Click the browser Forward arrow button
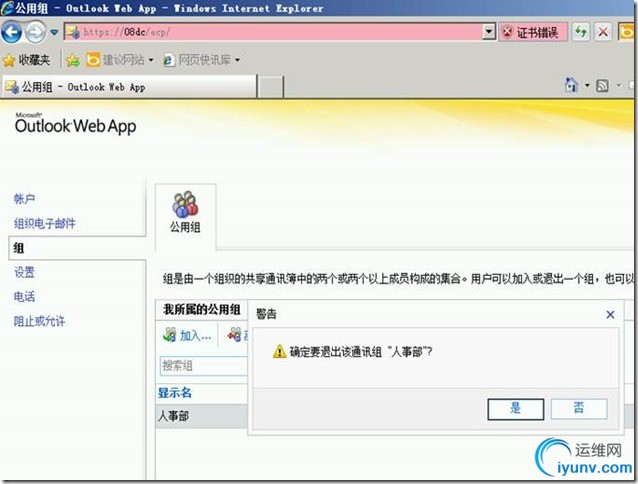This screenshot has height=484, width=638. [x=35, y=32]
